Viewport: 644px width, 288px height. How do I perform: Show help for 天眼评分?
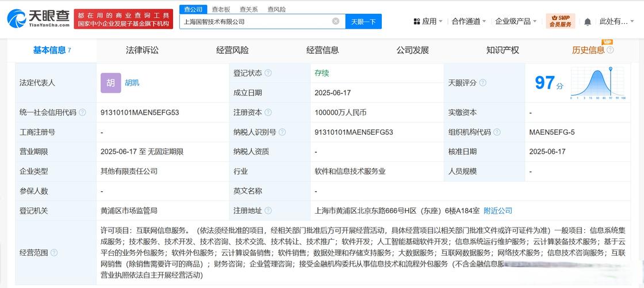click(482, 83)
